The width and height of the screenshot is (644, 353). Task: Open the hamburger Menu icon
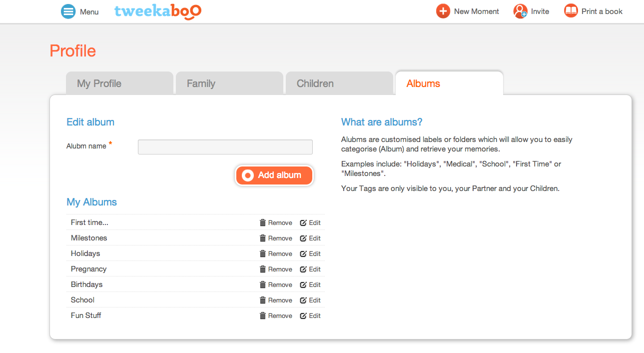pos(68,11)
